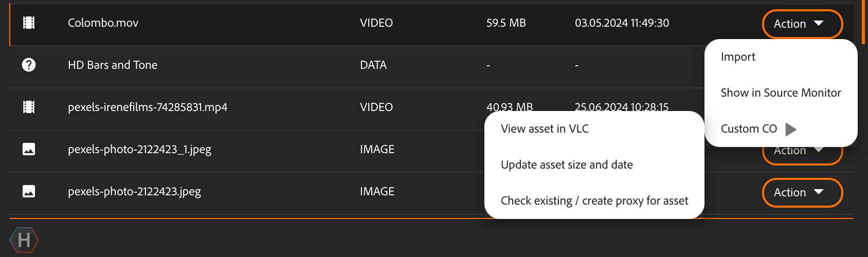Viewport: 868px width, 257px height.
Task: Select the pexels-photo-2122423_1.jpeg file name
Action: (x=139, y=149)
